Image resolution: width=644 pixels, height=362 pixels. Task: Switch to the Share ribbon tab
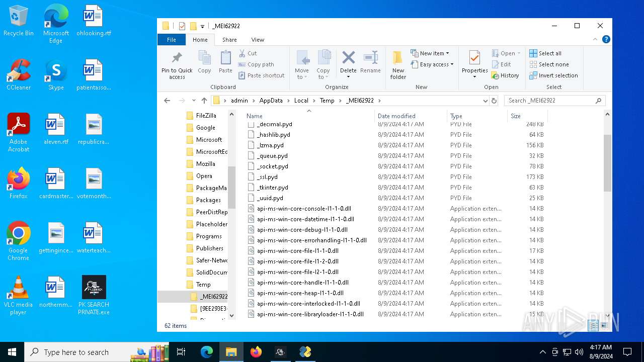pyautogui.click(x=229, y=40)
